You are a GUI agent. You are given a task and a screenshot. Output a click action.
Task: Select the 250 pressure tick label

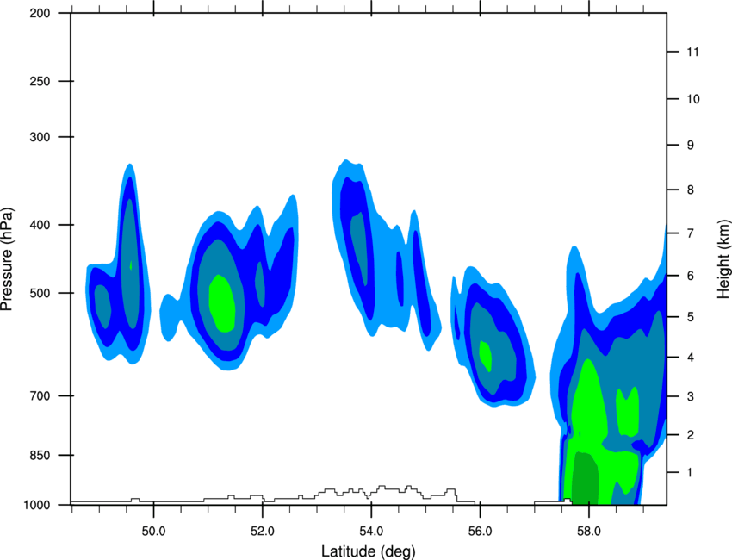pyautogui.click(x=40, y=81)
